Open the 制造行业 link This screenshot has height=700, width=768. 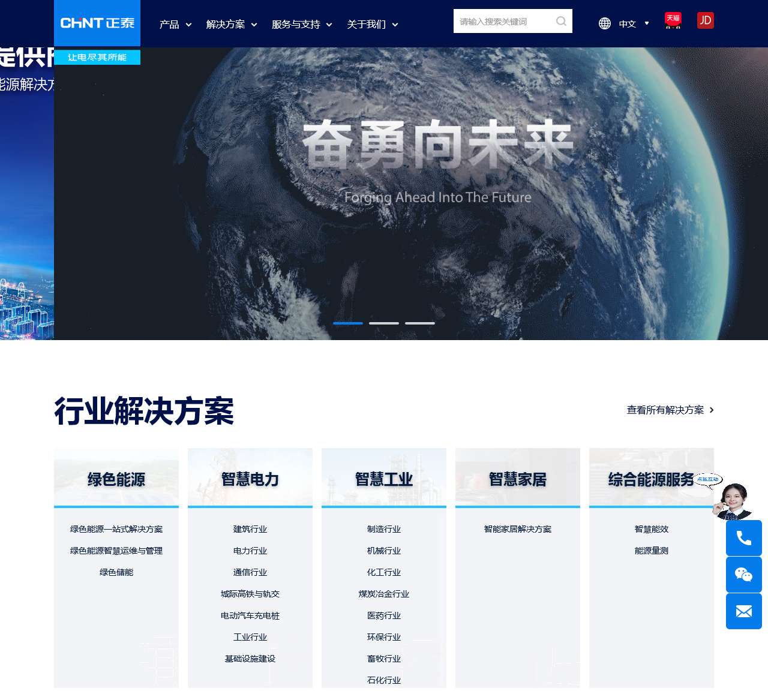pyautogui.click(x=384, y=529)
